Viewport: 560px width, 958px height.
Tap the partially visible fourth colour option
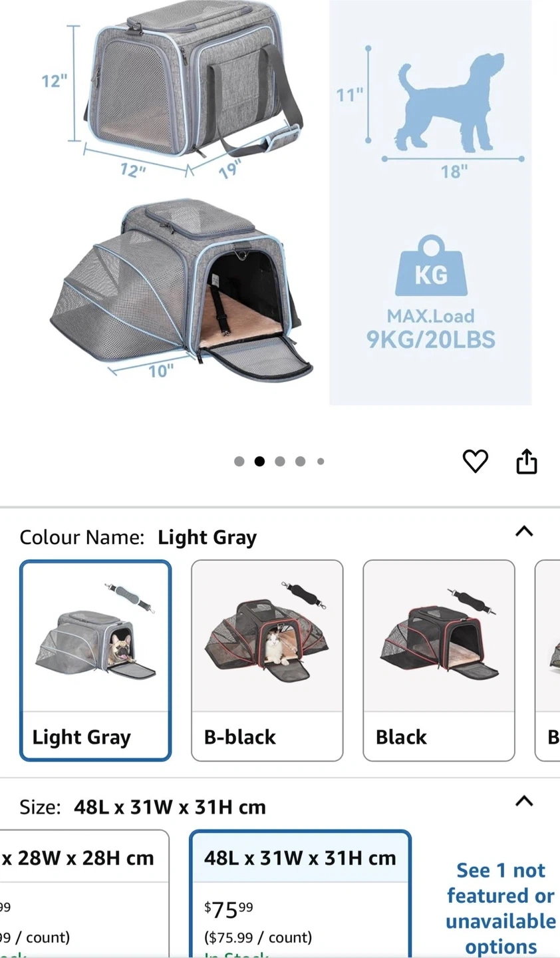[547, 661]
